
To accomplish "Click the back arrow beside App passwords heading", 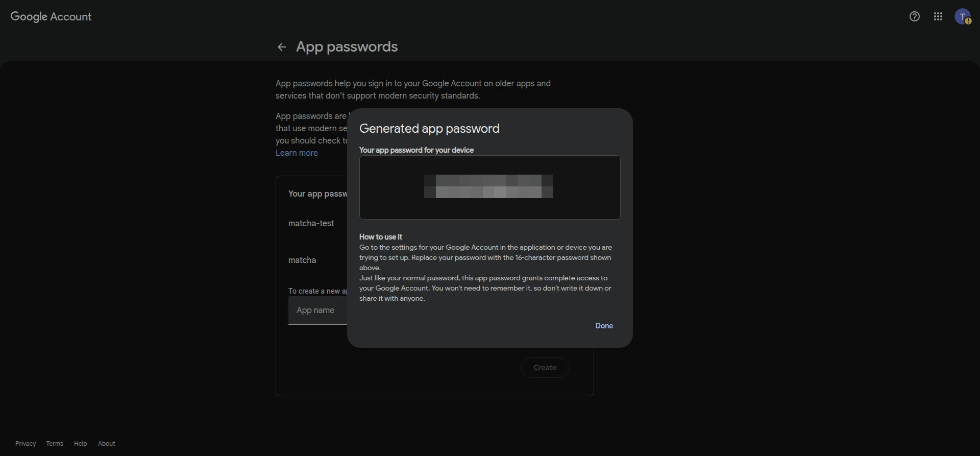I will (x=282, y=46).
